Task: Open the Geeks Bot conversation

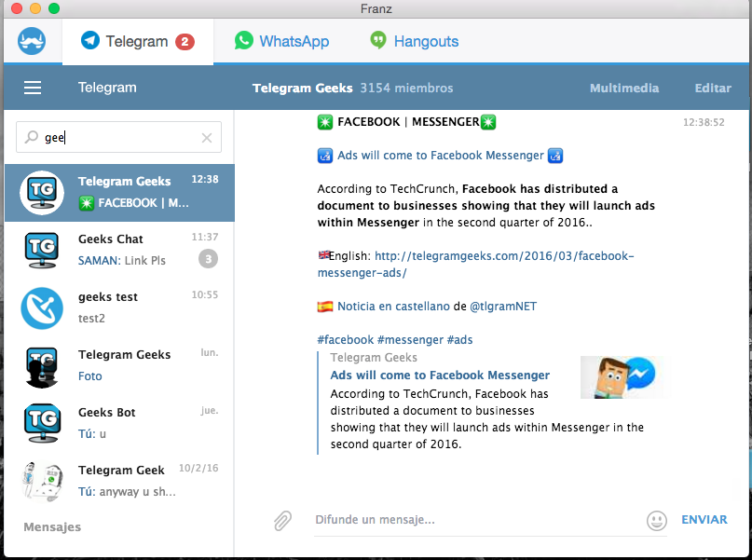Action: [x=119, y=423]
